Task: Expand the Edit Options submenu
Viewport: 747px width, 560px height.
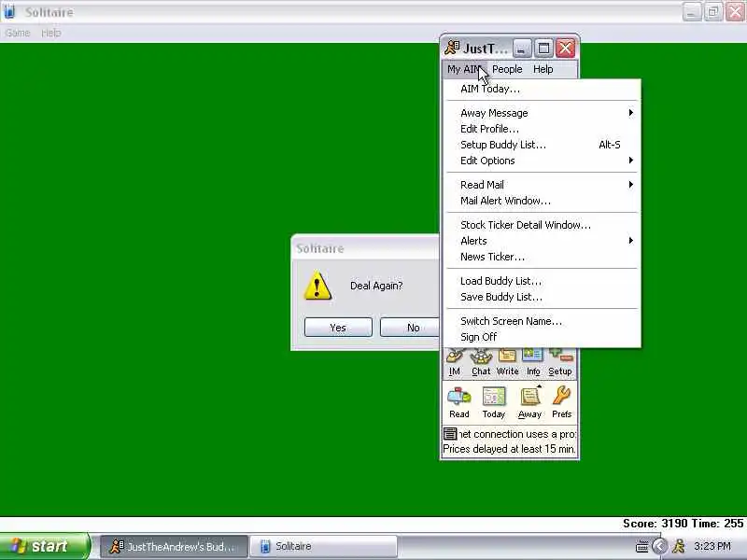Action: click(543, 161)
